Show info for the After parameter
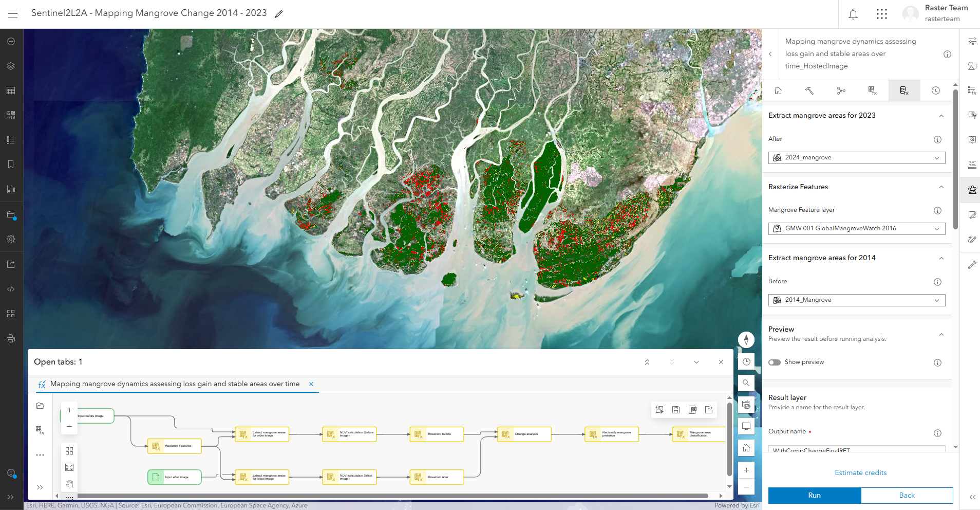Screen dimensions: 980x510 pos(937,139)
